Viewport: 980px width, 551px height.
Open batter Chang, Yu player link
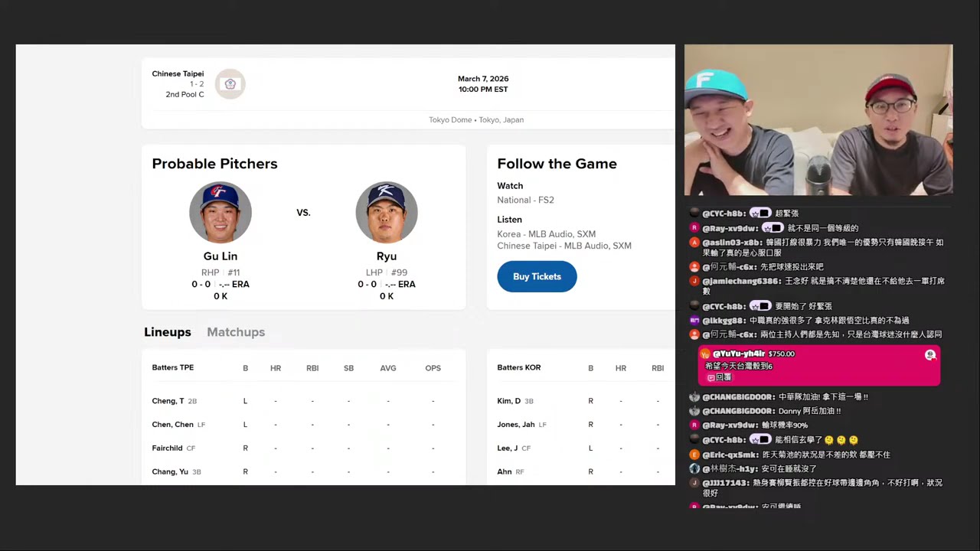point(170,472)
